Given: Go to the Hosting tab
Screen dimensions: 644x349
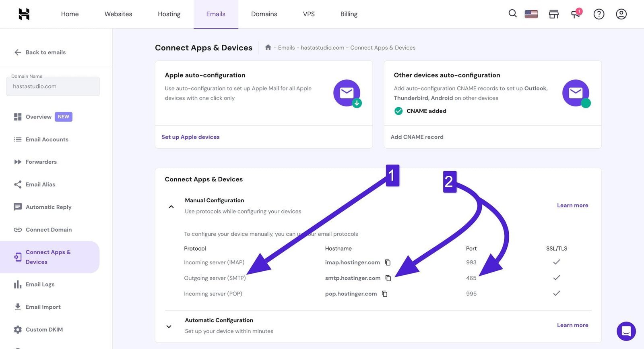Looking at the screenshot, I should pos(169,14).
